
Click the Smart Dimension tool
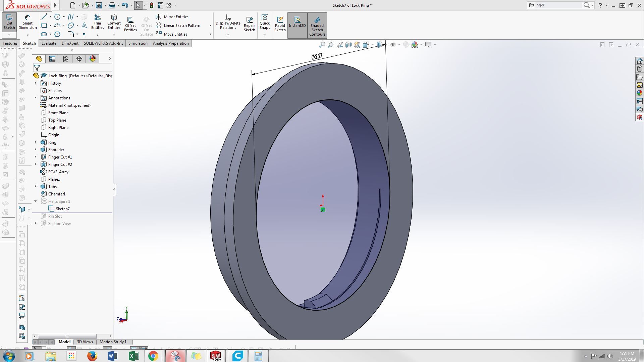click(x=28, y=22)
